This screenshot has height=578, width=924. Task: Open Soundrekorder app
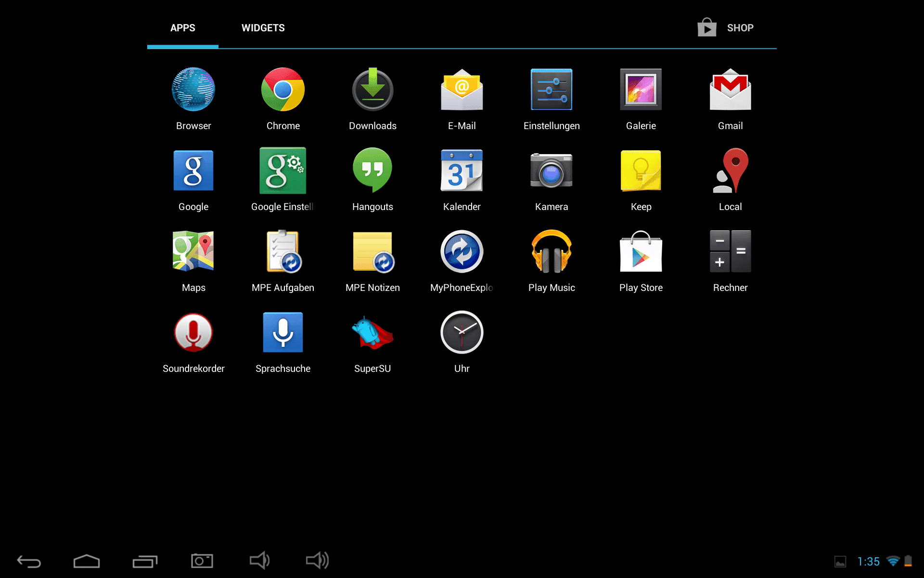193,333
